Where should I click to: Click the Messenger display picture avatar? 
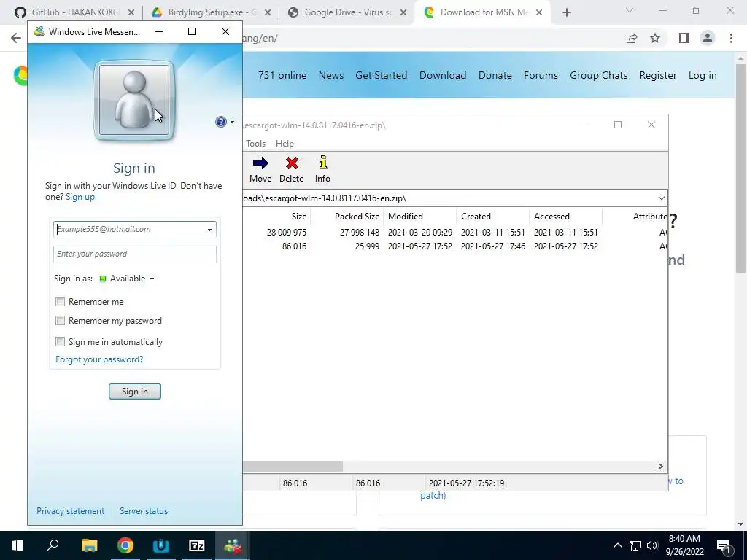coord(134,100)
